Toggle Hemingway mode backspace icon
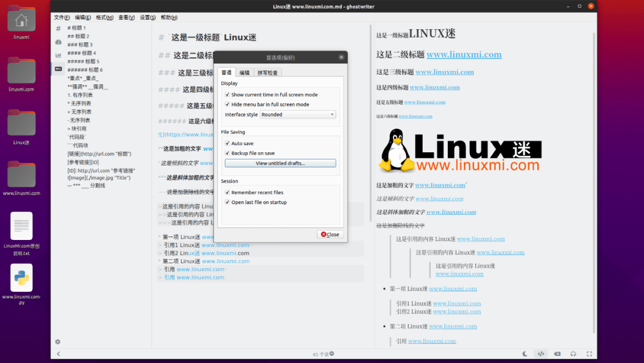The height and width of the screenshot is (363, 644). pos(558,353)
